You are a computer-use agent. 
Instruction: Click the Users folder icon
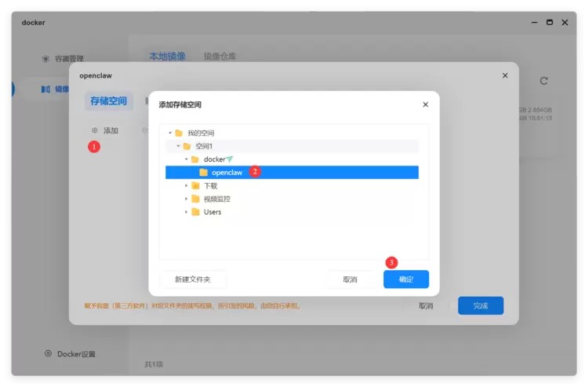coord(195,212)
